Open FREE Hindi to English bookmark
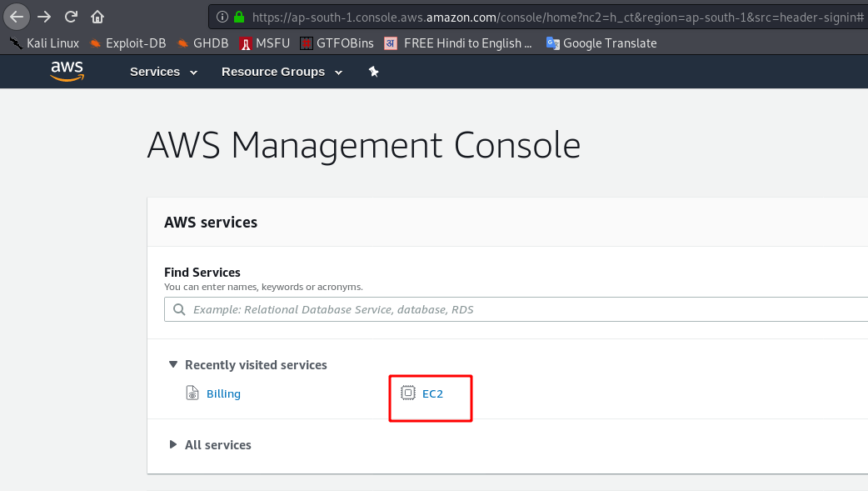Screen dimensions: 868x491 coord(458,43)
